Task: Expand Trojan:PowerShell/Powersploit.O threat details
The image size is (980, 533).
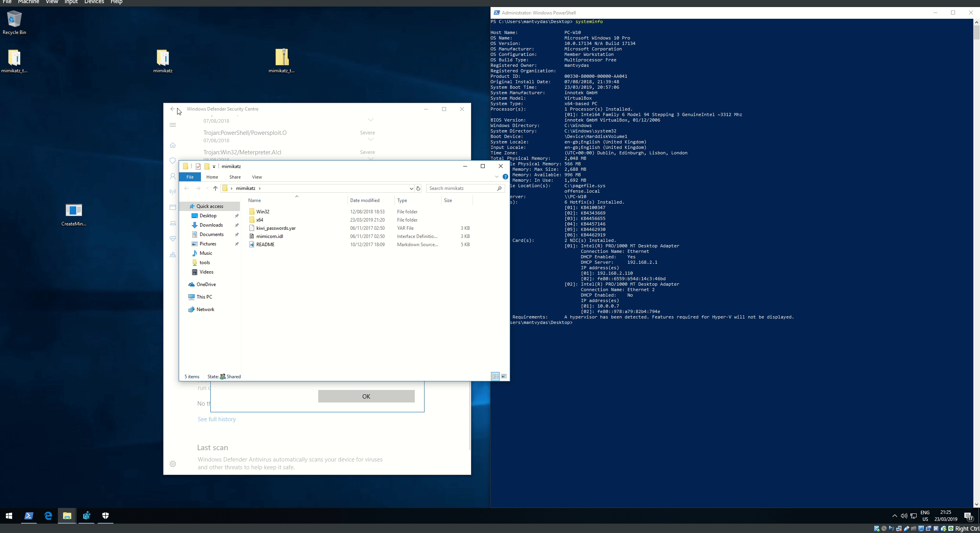Action: (371, 140)
